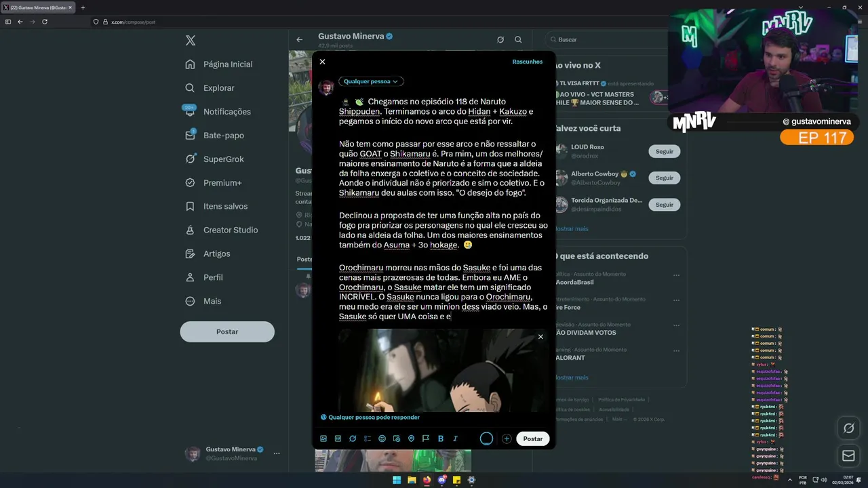Click the sidebar Postar button
The image size is (868, 488).
(227, 331)
